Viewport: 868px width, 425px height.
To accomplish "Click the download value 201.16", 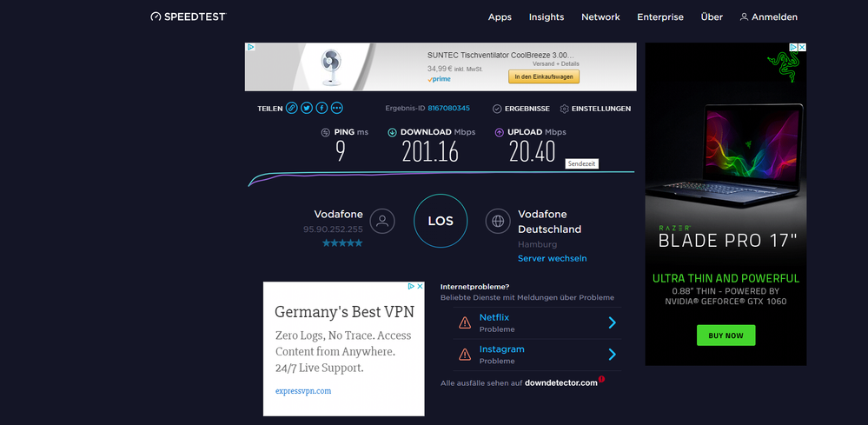I will click(430, 151).
